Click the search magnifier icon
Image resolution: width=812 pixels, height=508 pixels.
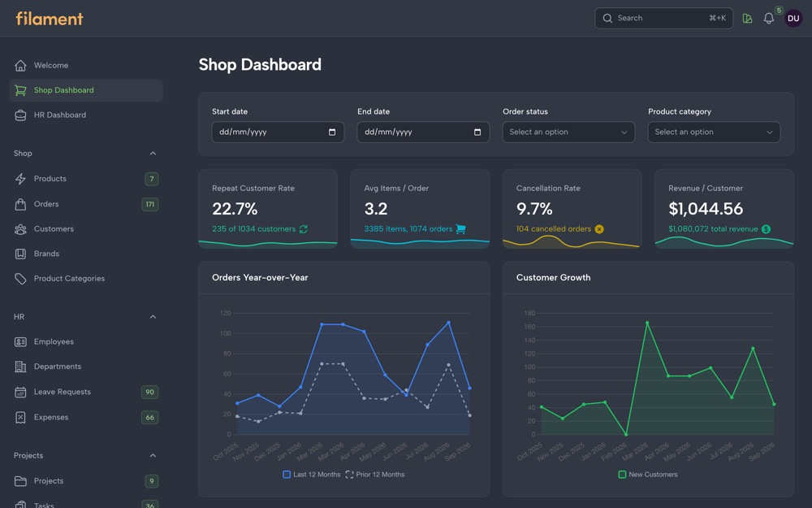pyautogui.click(x=607, y=18)
